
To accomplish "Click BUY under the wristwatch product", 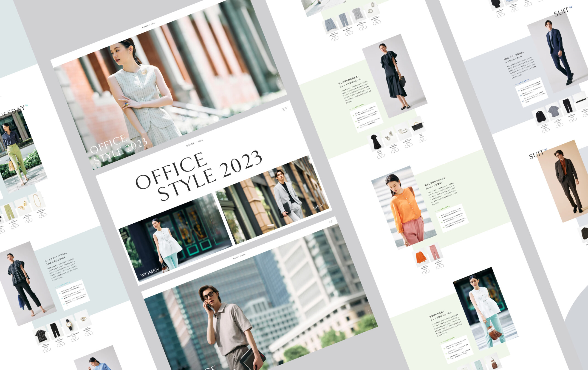I will 74,339.
